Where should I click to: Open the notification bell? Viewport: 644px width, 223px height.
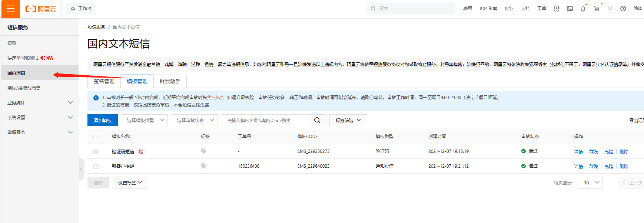pyautogui.click(x=583, y=9)
